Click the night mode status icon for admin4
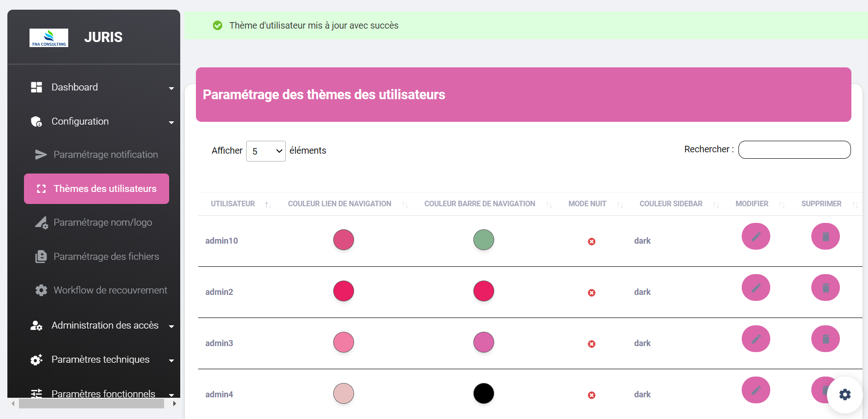Screen dimensions: 868x419 pyautogui.click(x=591, y=395)
